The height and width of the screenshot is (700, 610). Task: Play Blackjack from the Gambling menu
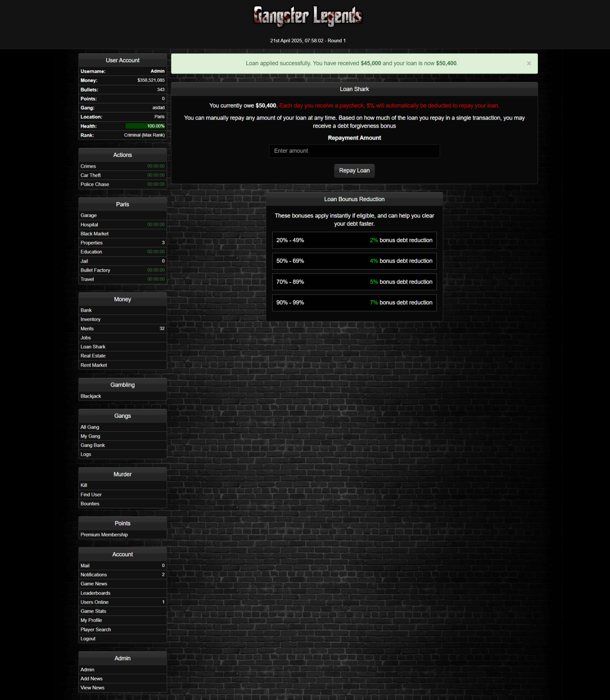[91, 396]
